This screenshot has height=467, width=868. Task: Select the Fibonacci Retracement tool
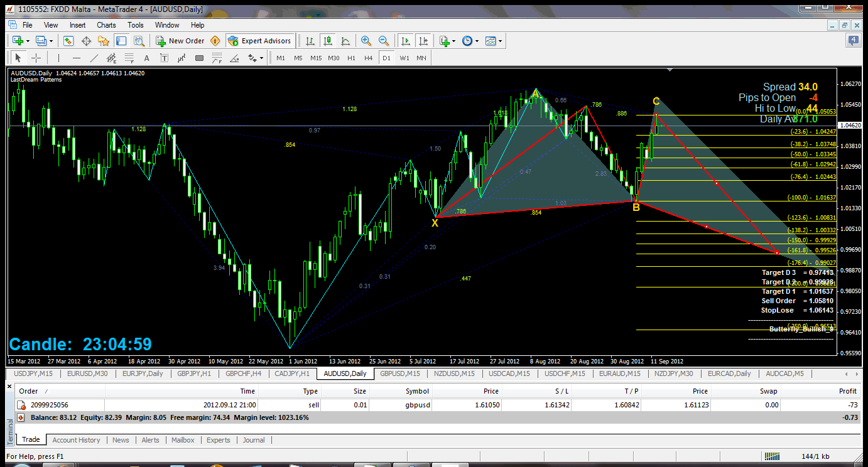click(129, 58)
